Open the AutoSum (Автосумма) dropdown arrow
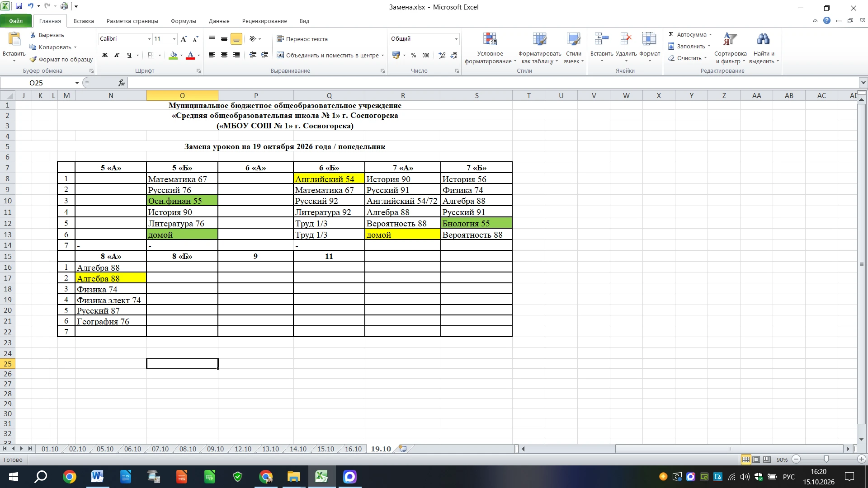The width and height of the screenshot is (868, 488). coord(710,35)
